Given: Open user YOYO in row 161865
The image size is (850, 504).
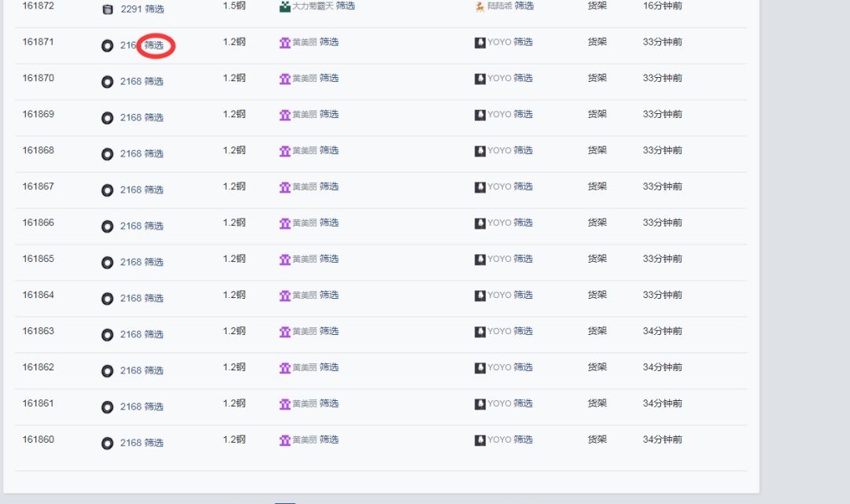Looking at the screenshot, I should click(x=499, y=259).
